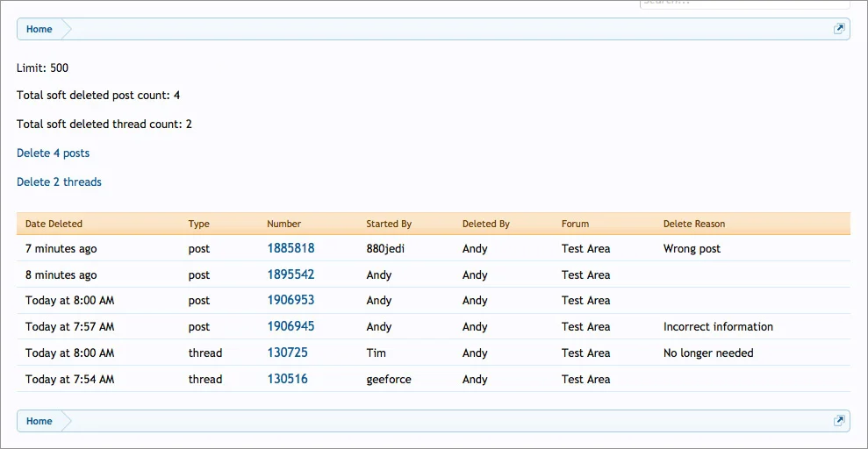Focus the search box at top

tap(744, 4)
